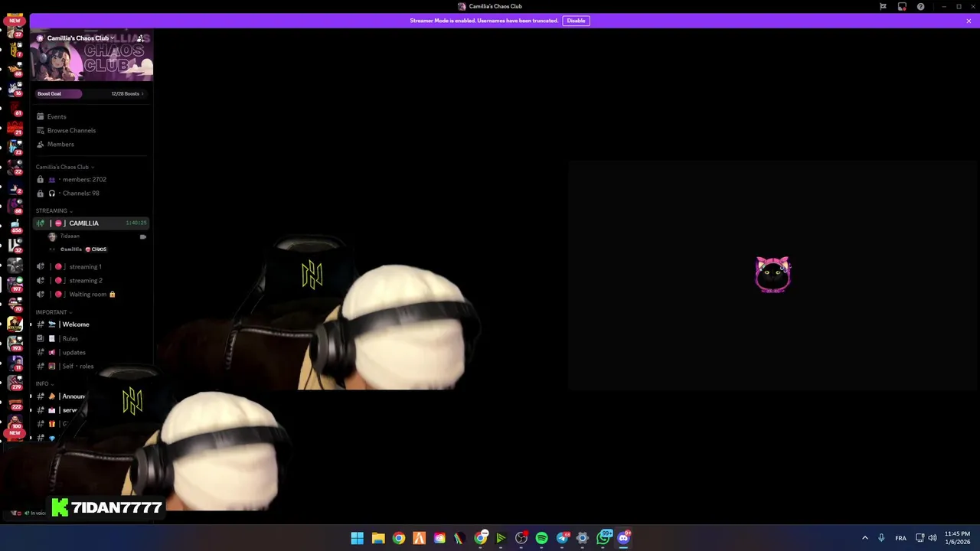
Task: Open the server with the 16 badge
Action: [x=15, y=88]
